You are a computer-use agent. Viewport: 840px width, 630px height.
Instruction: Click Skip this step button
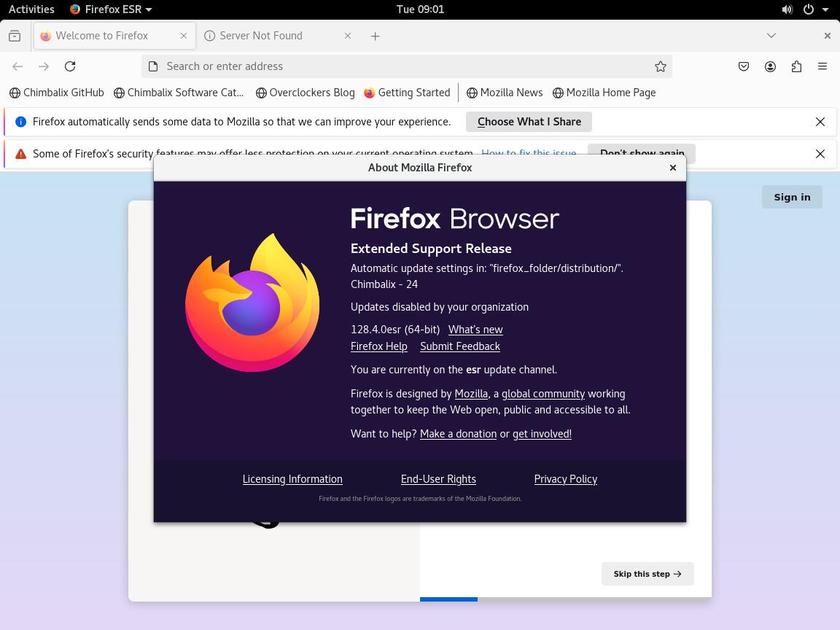pyautogui.click(x=647, y=574)
